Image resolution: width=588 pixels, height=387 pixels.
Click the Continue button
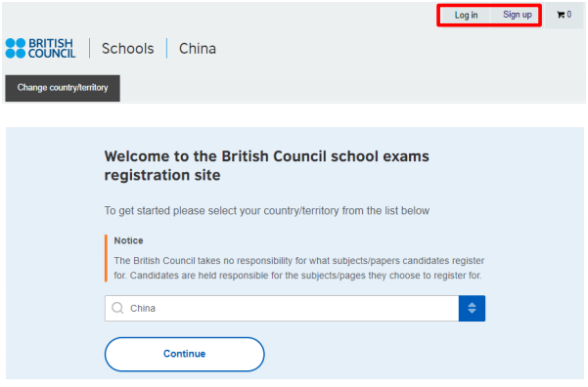coord(185,354)
